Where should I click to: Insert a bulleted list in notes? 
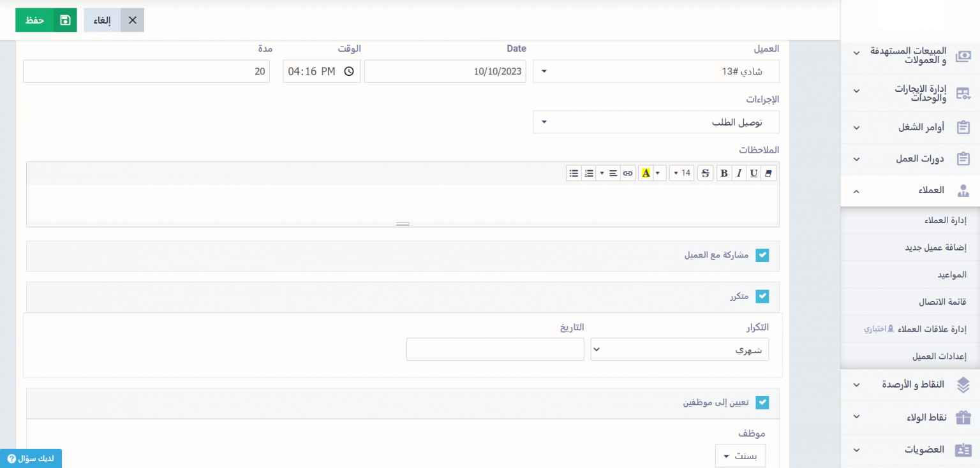point(574,173)
